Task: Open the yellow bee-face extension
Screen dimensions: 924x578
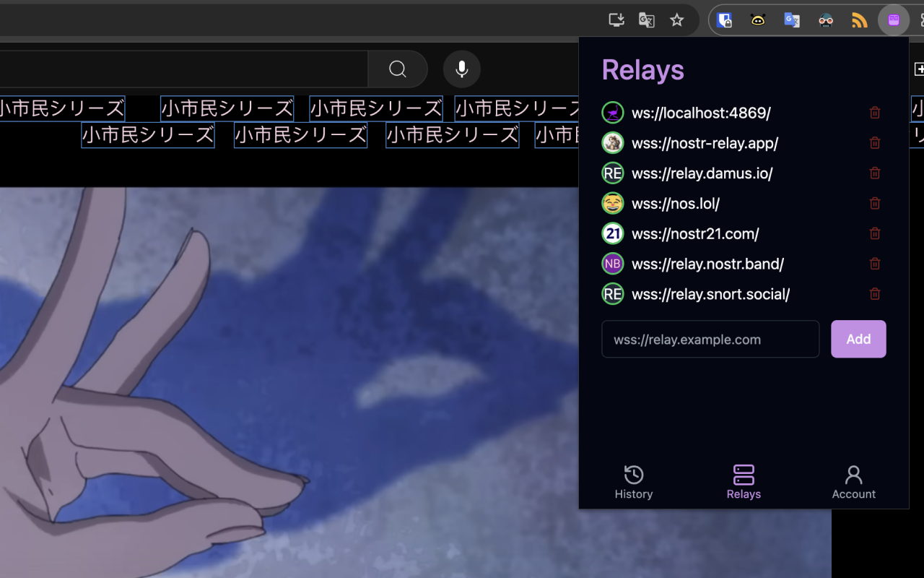Action: (758, 20)
